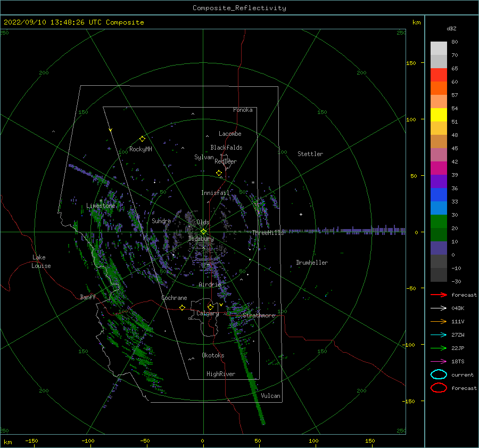Click the Lacombe label
The image size is (479, 448).
pos(230,134)
